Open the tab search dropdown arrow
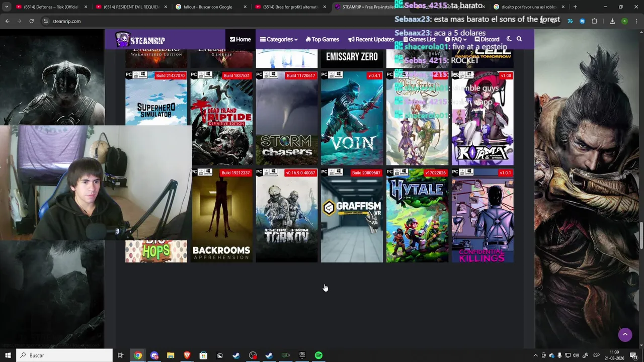Image resolution: width=644 pixels, height=362 pixels. click(x=7, y=7)
